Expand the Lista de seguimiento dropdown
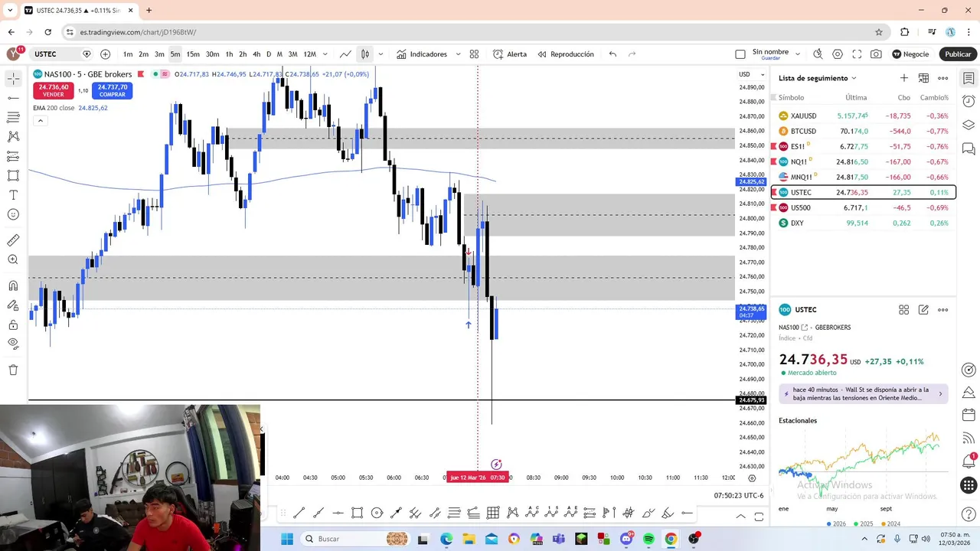 [818, 78]
